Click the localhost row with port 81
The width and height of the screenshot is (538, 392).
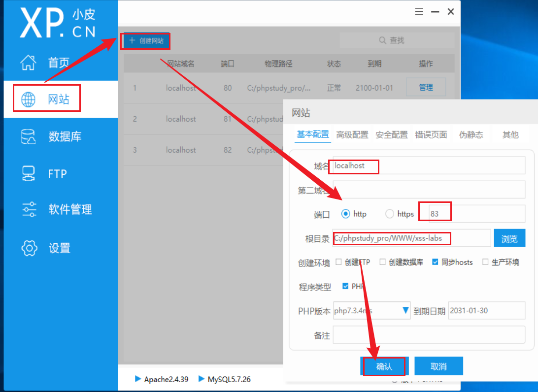click(x=203, y=119)
